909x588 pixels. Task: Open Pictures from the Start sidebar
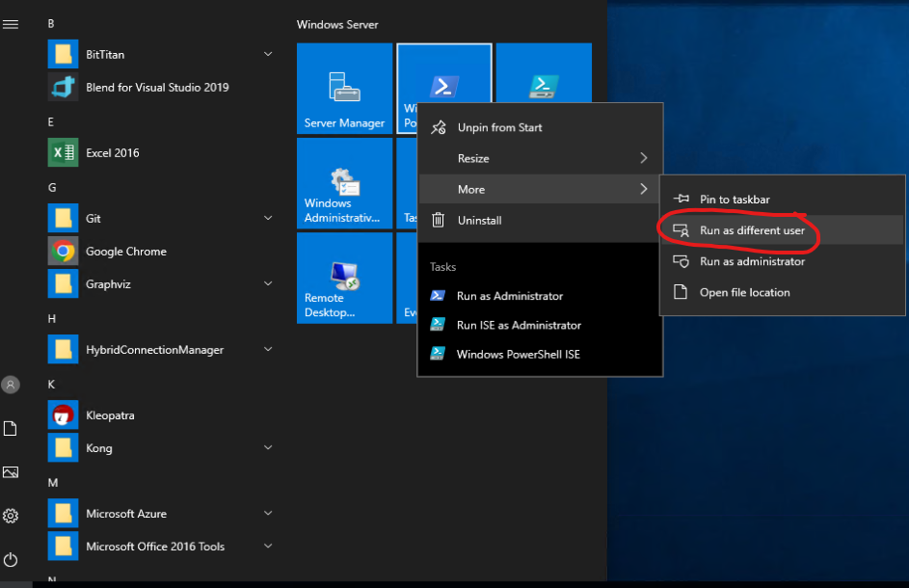tap(11, 472)
